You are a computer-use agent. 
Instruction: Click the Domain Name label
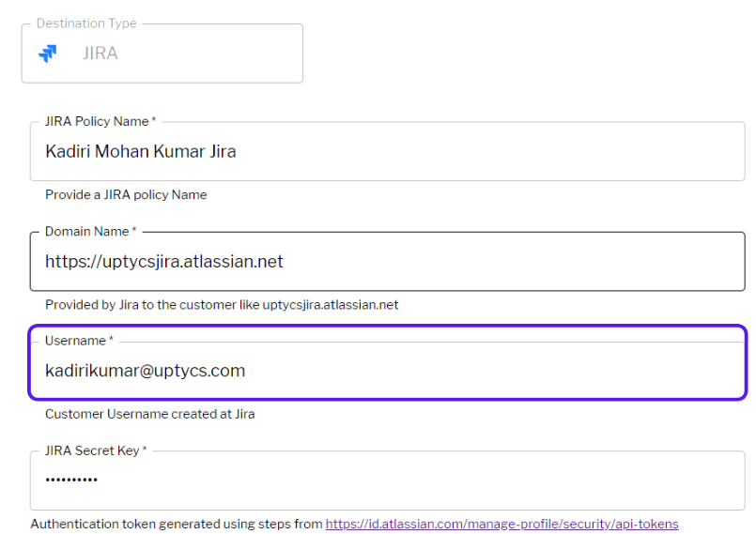point(90,231)
